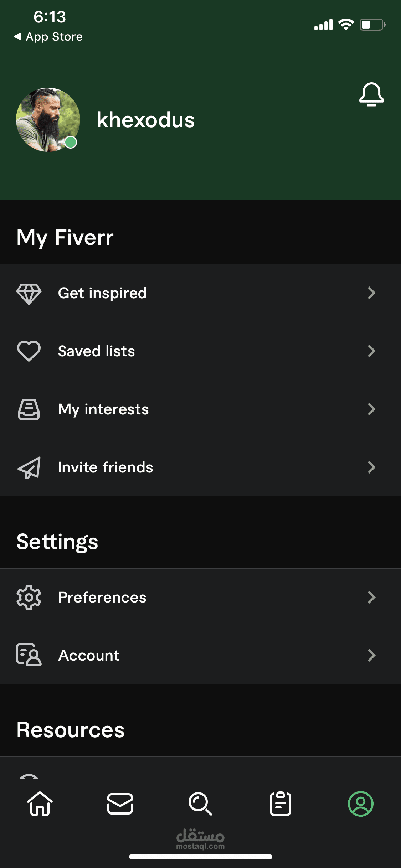
Task: Return to App Store link
Action: click(48, 37)
